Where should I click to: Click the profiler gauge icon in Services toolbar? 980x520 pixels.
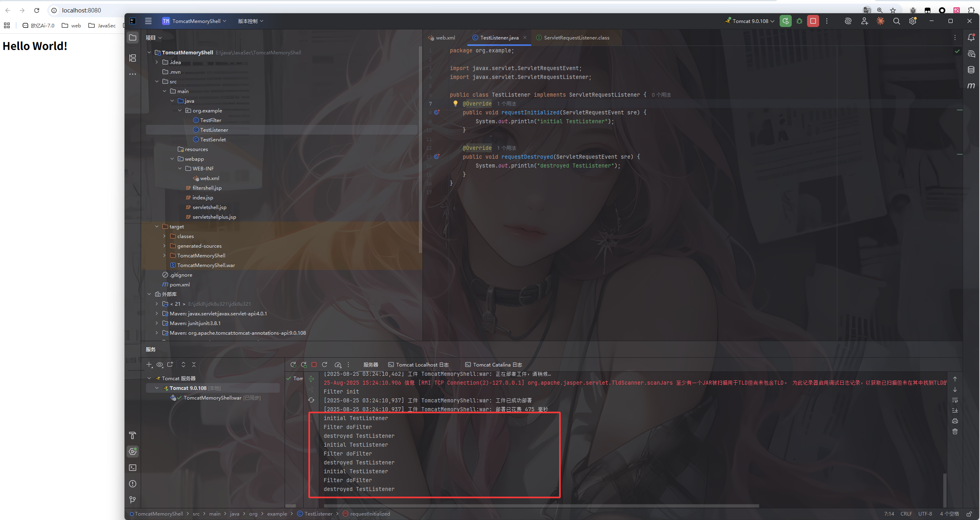point(338,365)
